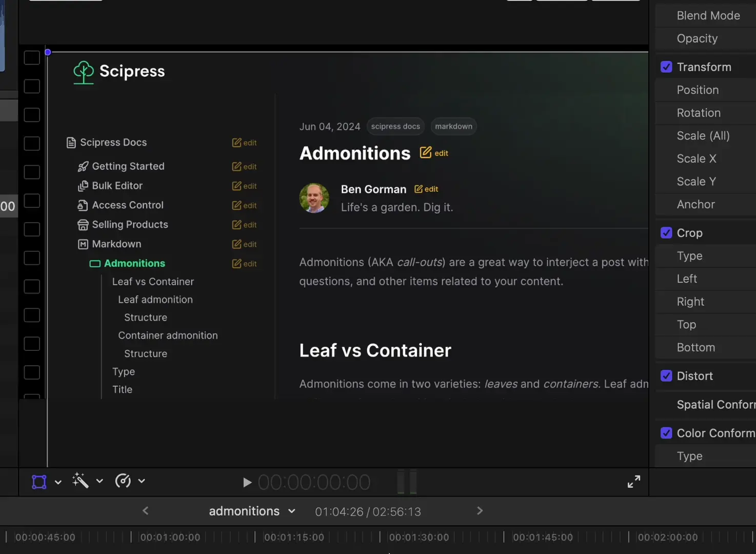Open the chevron next to the retiming icon
This screenshot has width=756, height=554.
coord(142,481)
